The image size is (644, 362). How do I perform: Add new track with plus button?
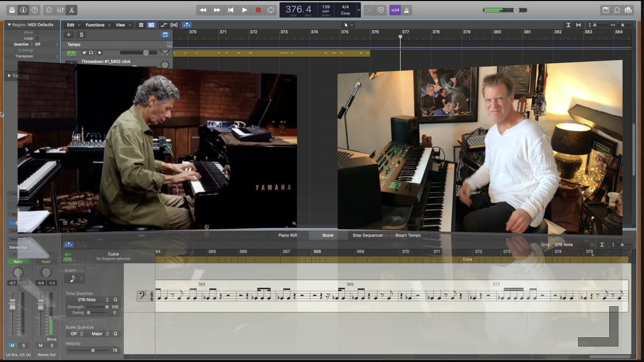coord(69,35)
